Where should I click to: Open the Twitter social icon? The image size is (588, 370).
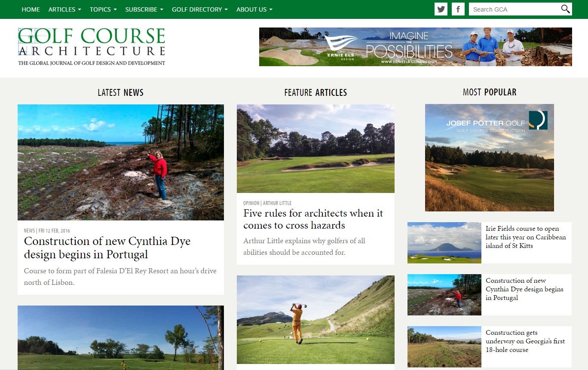(x=441, y=9)
